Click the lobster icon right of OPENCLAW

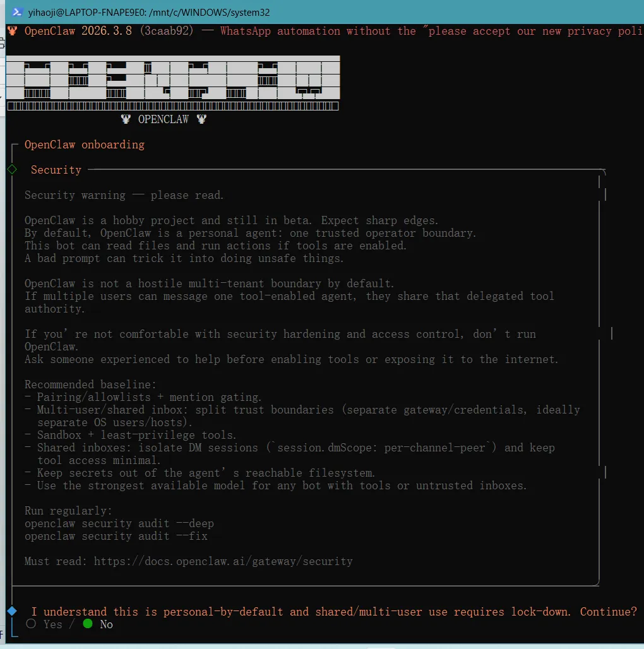pyautogui.click(x=201, y=119)
